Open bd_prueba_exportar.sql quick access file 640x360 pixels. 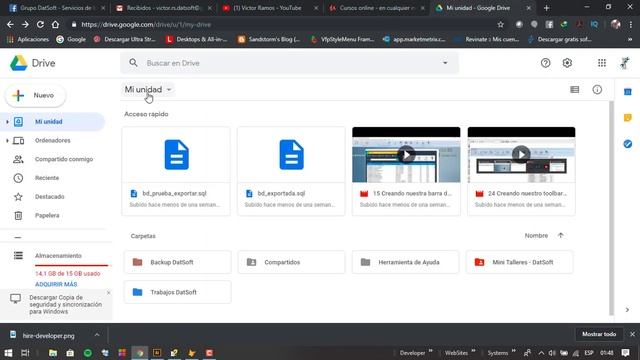click(x=176, y=171)
